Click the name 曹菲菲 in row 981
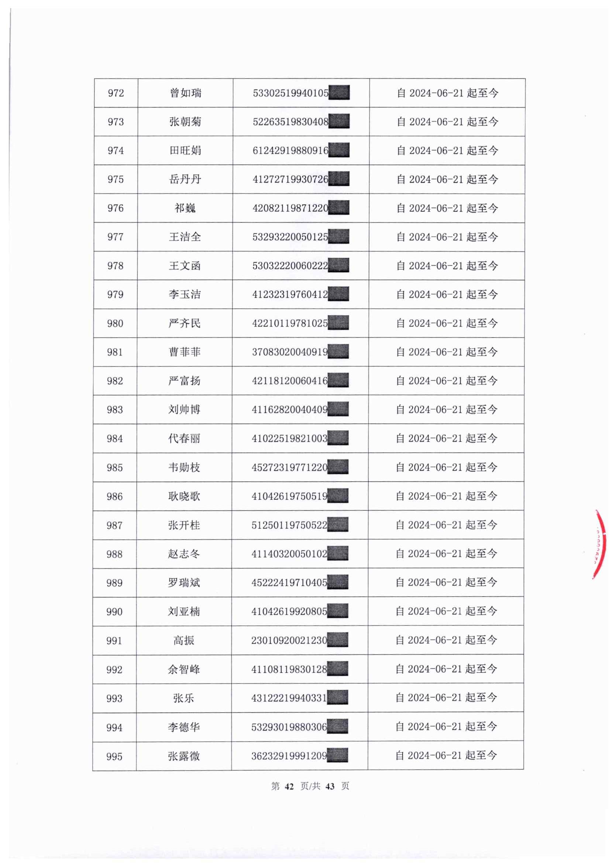 click(x=184, y=352)
